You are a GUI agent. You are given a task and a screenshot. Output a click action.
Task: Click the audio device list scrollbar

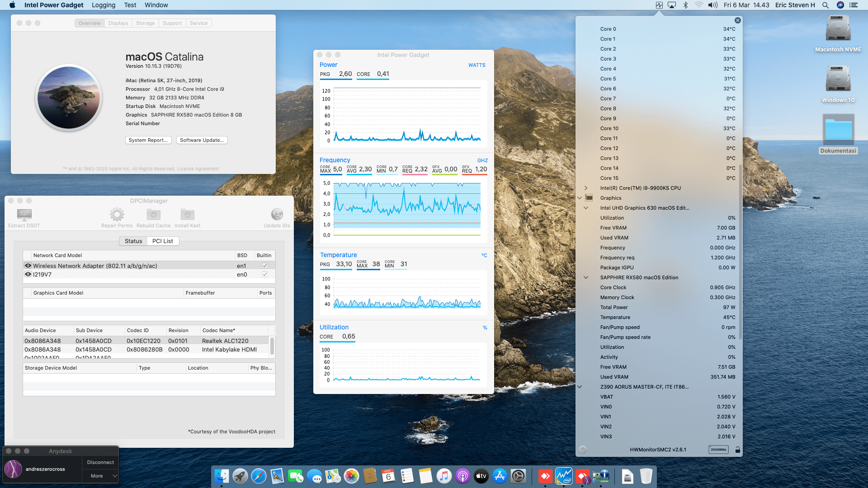[x=272, y=347]
